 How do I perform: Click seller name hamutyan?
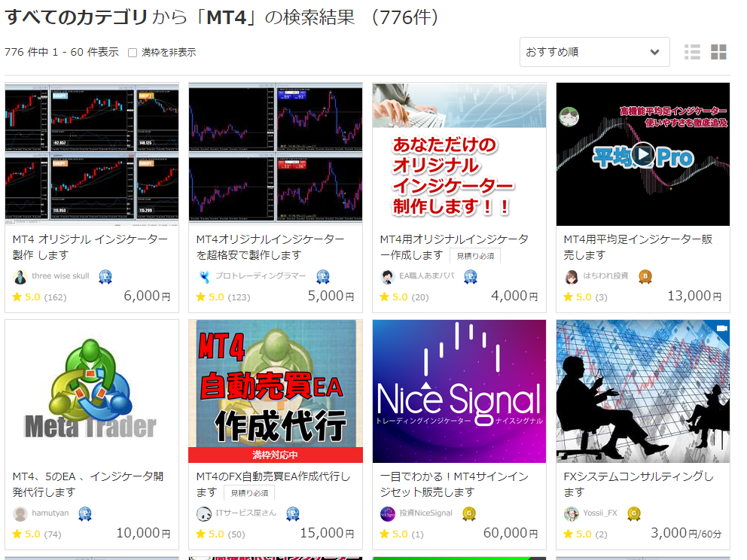click(x=50, y=513)
